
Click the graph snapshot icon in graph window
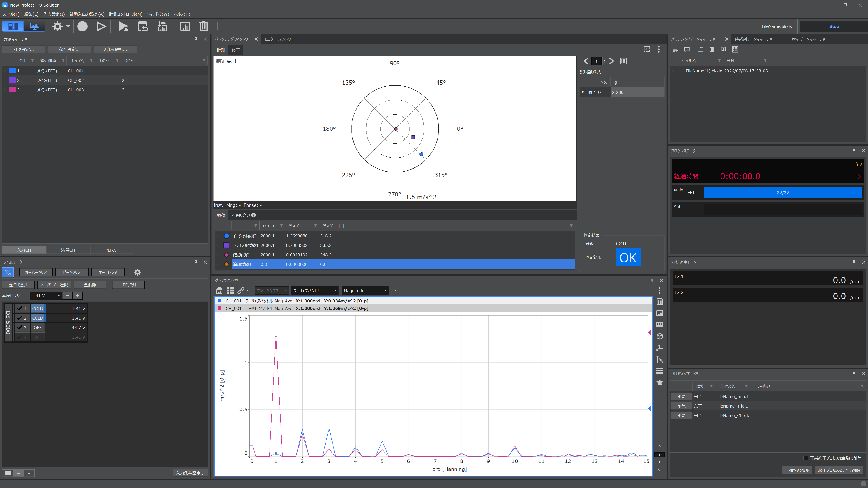(219, 290)
